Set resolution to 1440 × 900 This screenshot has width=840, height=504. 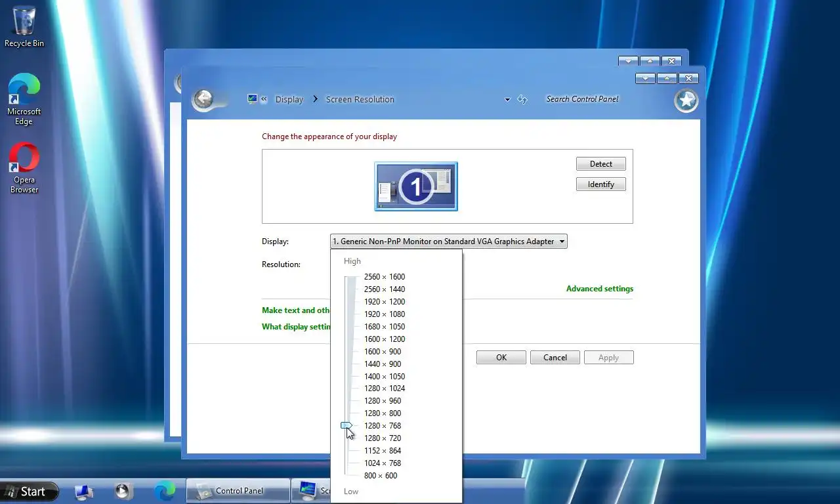pyautogui.click(x=383, y=364)
